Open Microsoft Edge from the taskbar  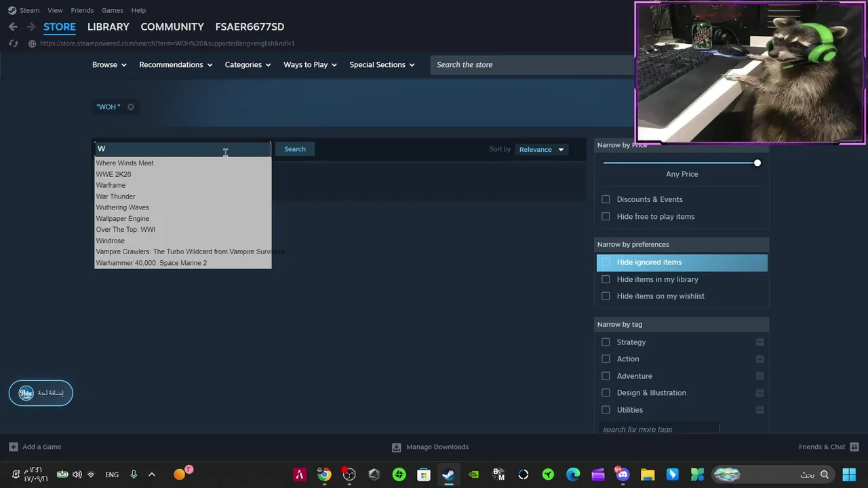click(x=573, y=474)
